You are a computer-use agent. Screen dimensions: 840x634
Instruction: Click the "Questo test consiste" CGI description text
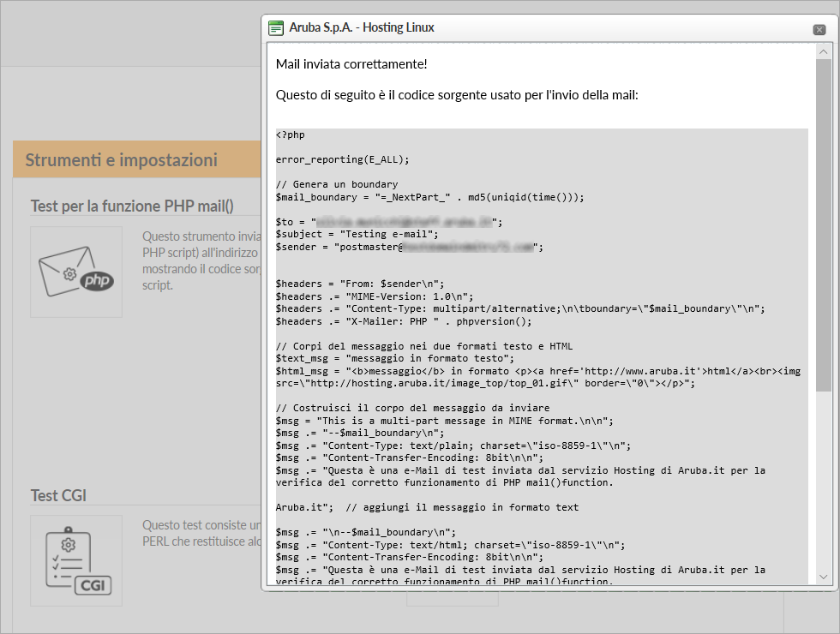(x=201, y=533)
